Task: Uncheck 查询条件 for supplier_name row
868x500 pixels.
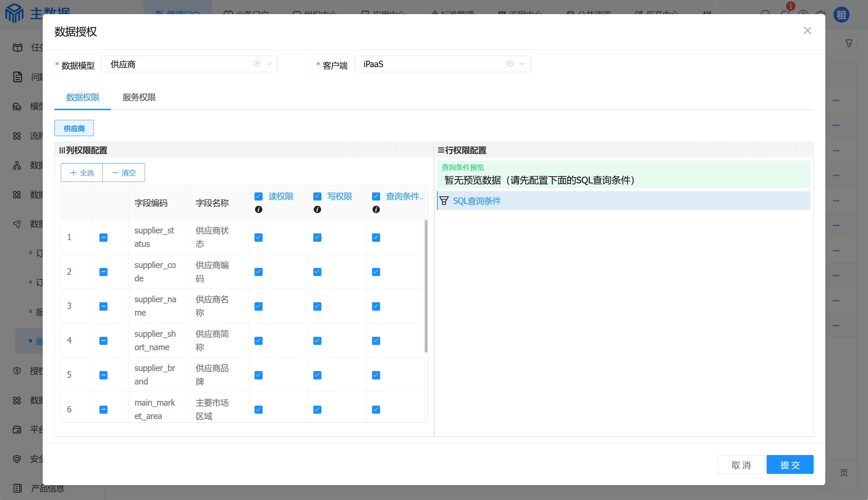Action: 376,306
